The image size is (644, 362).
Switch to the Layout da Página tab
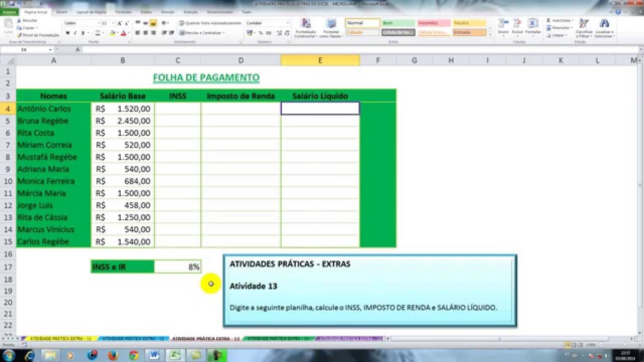coord(92,12)
